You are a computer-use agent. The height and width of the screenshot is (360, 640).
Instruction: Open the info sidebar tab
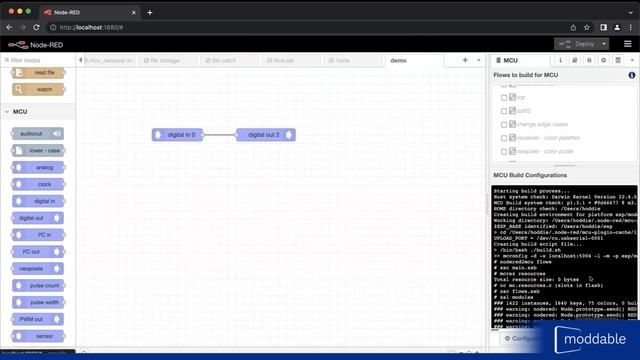click(x=560, y=60)
